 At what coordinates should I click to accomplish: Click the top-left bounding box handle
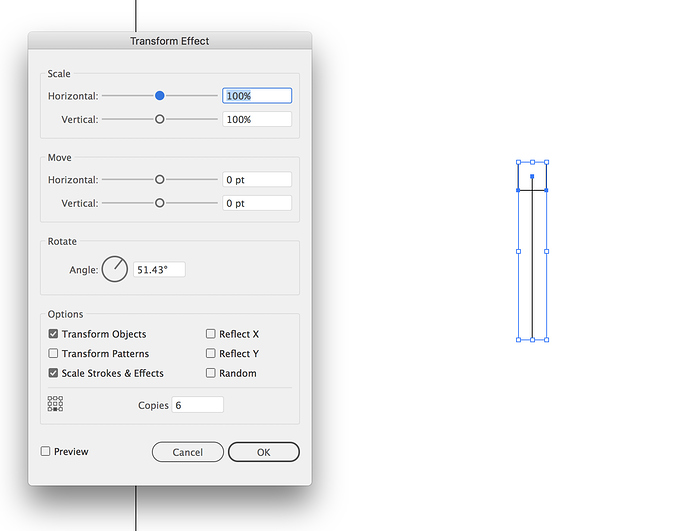click(x=518, y=162)
